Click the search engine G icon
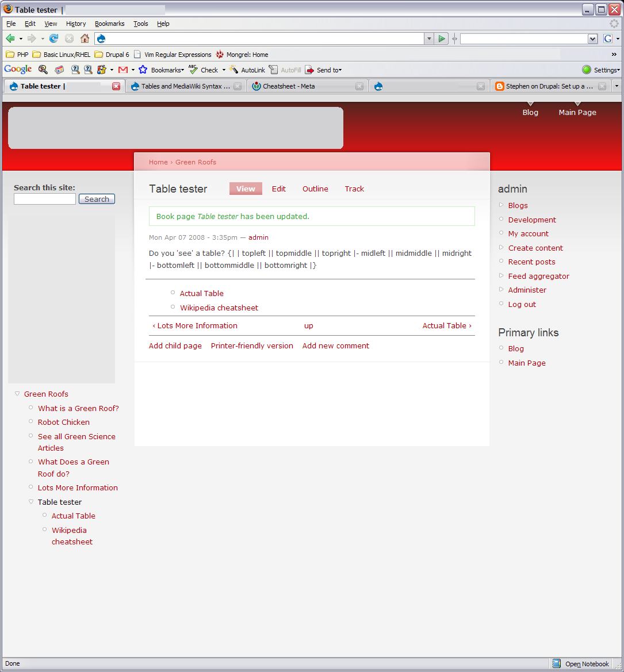 [608, 39]
